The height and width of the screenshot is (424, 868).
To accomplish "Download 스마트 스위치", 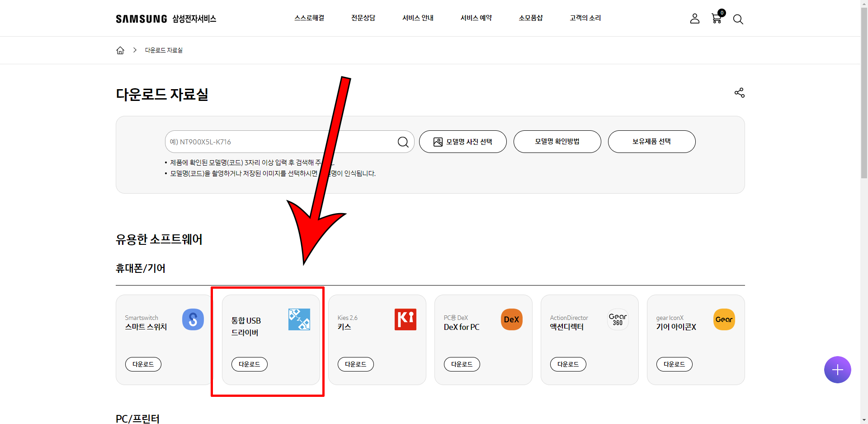I will [x=143, y=364].
